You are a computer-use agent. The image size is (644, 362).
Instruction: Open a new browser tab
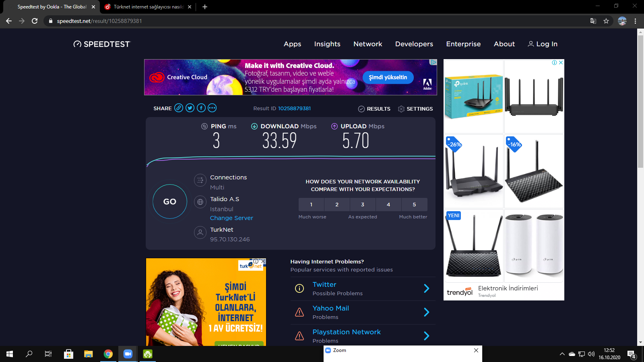pyautogui.click(x=205, y=7)
